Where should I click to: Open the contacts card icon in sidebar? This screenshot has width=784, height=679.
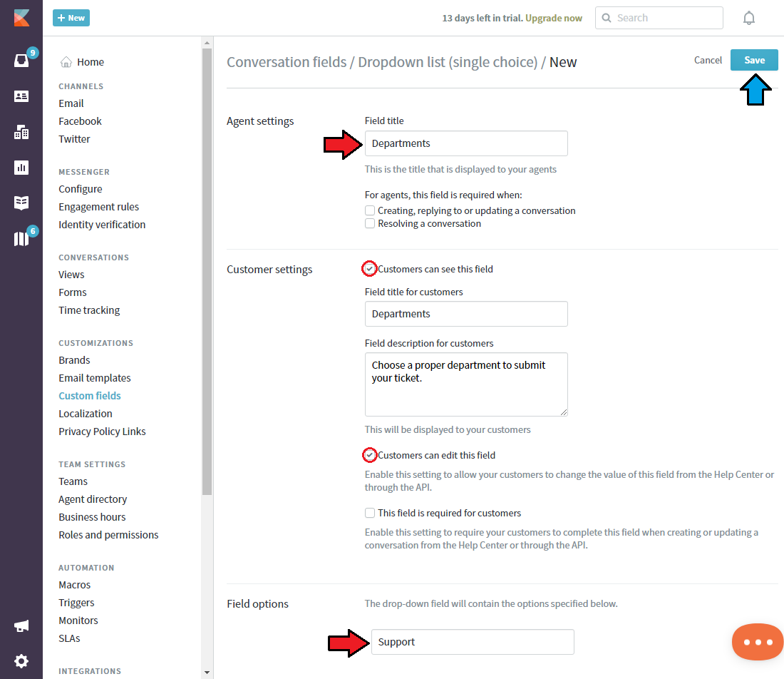(21, 96)
